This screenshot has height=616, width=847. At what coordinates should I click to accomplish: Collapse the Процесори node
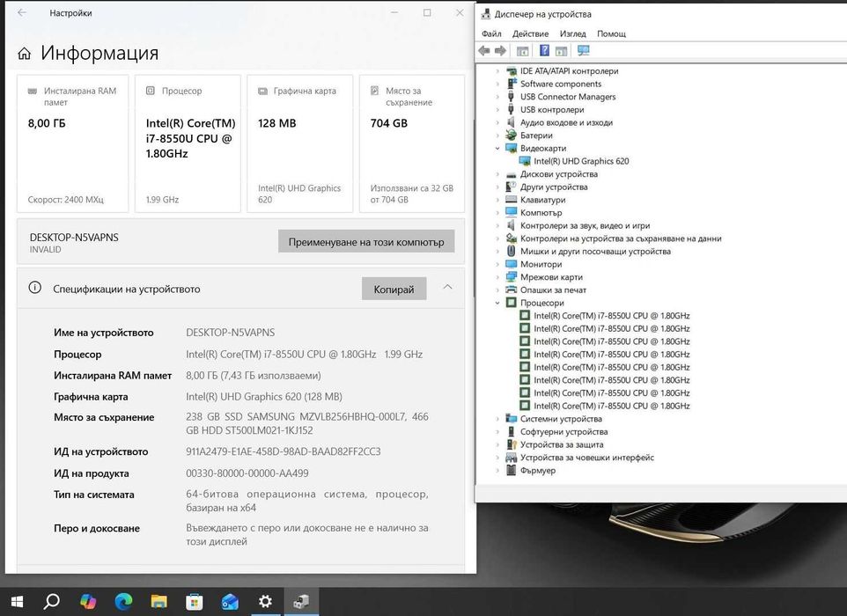coord(497,303)
